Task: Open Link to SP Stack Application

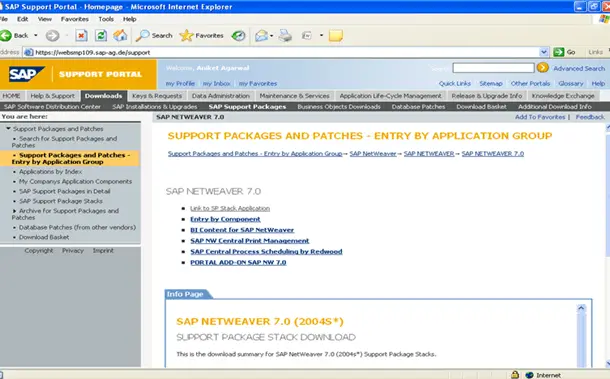Action: click(x=230, y=209)
